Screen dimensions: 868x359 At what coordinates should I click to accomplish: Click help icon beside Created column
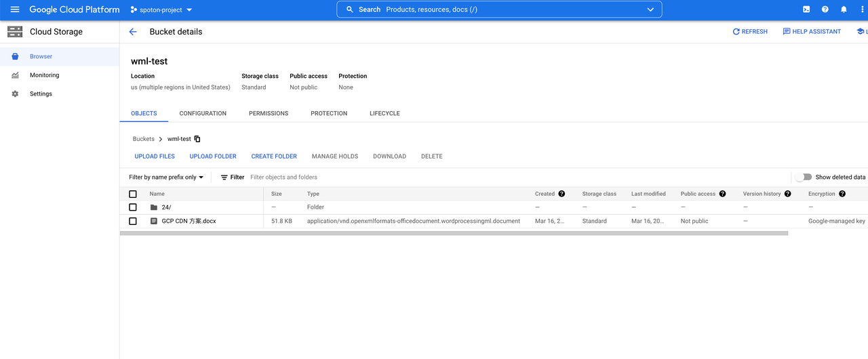pos(561,194)
